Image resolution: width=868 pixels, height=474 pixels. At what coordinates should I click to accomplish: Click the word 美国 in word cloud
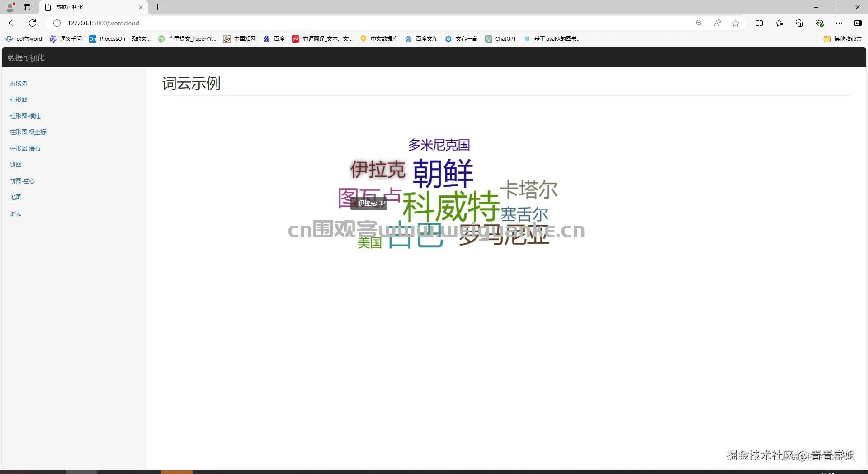[370, 242]
